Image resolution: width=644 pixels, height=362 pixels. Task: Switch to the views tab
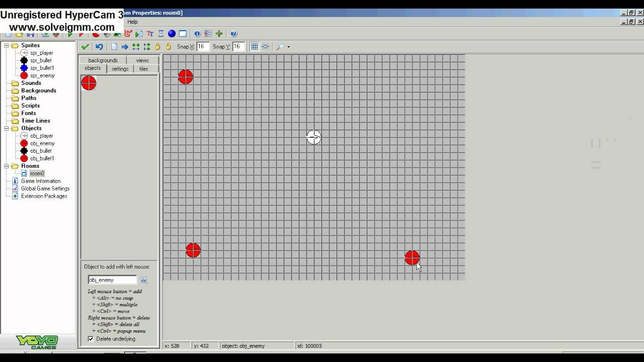coord(142,60)
